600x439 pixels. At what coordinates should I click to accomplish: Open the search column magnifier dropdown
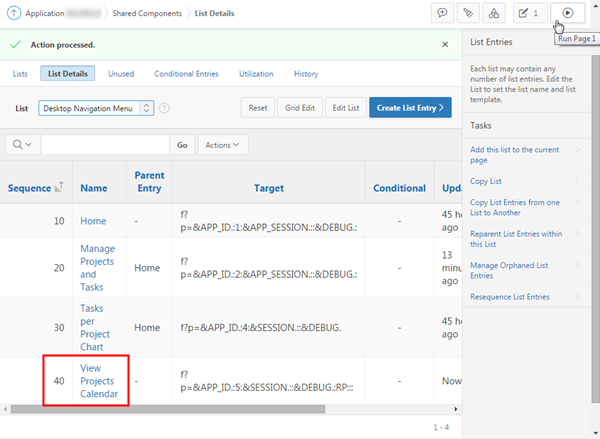(x=23, y=145)
